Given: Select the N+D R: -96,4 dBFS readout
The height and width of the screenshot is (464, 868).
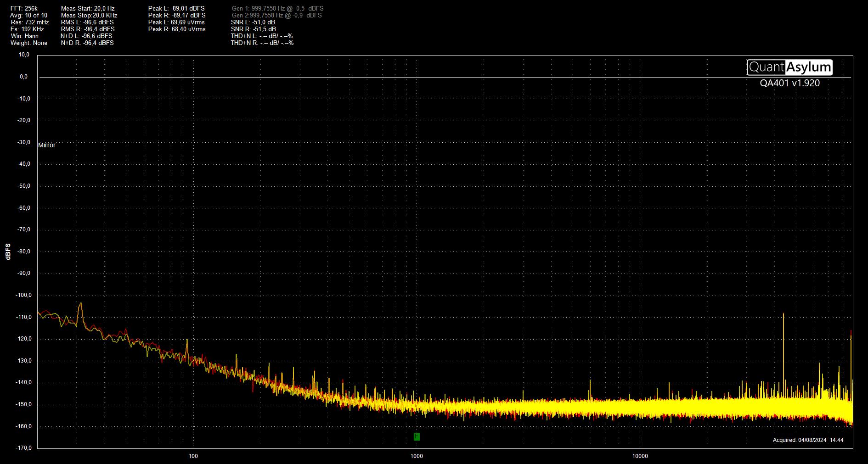Looking at the screenshot, I should [x=87, y=43].
